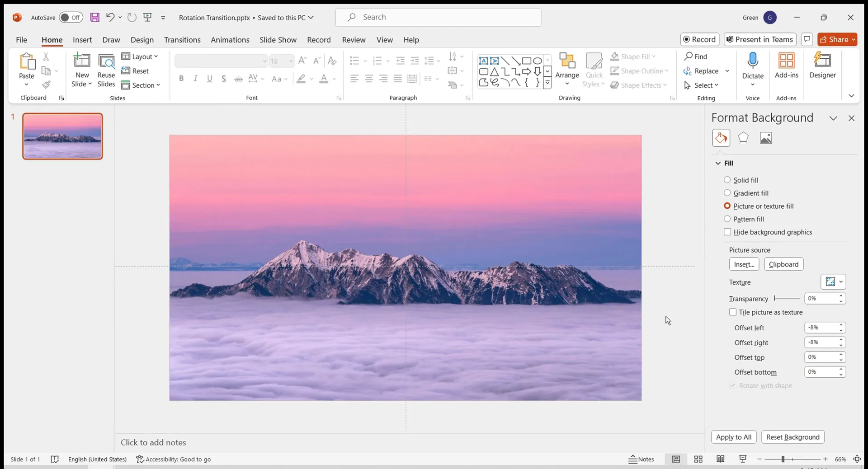
Task: Switch to Transitions tab
Action: pyautogui.click(x=182, y=40)
